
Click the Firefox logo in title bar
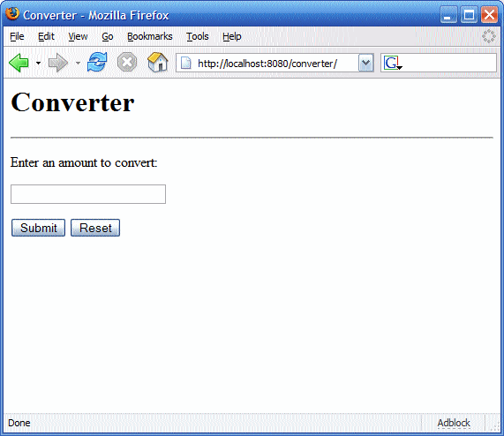coord(12,14)
